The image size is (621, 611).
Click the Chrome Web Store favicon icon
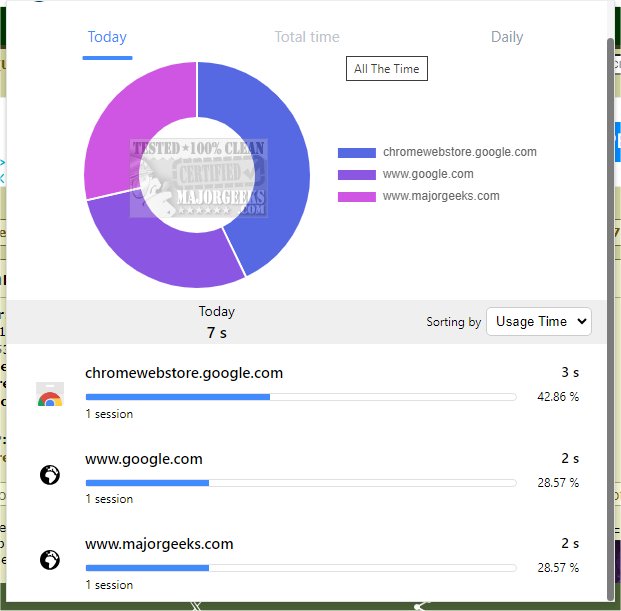click(x=49, y=394)
